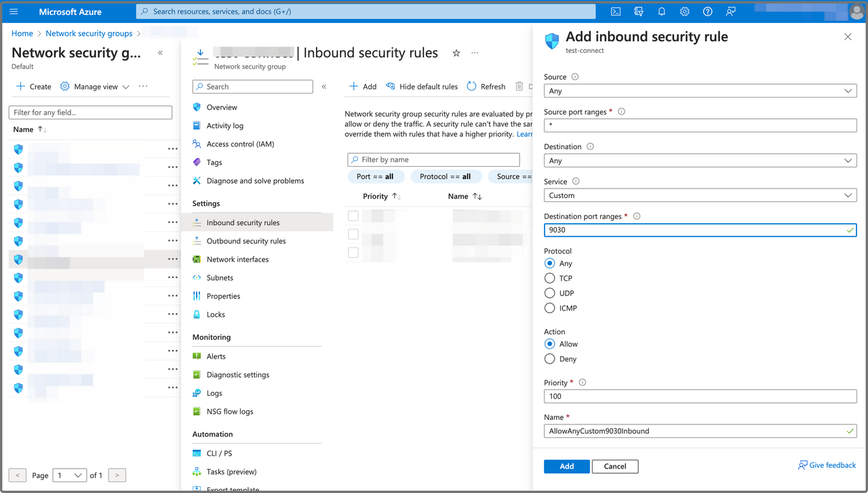
Task: Click info icon next to Priority
Action: (x=582, y=382)
